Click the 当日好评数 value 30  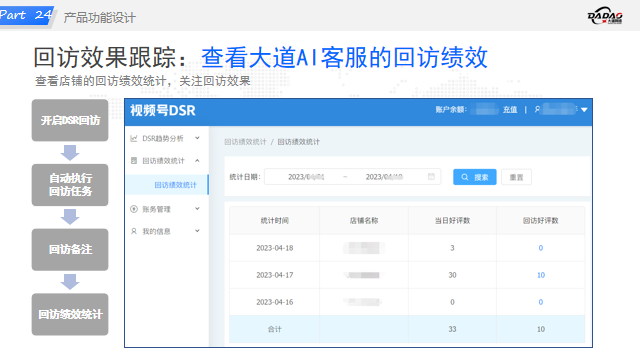pos(452,275)
